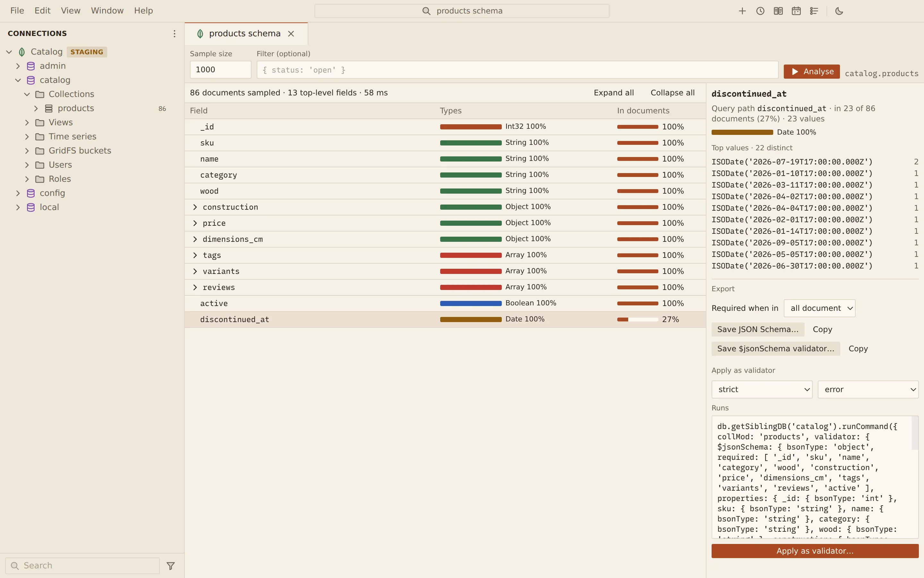This screenshot has height=578, width=924.
Task: Open the history clock icon
Action: tap(760, 11)
